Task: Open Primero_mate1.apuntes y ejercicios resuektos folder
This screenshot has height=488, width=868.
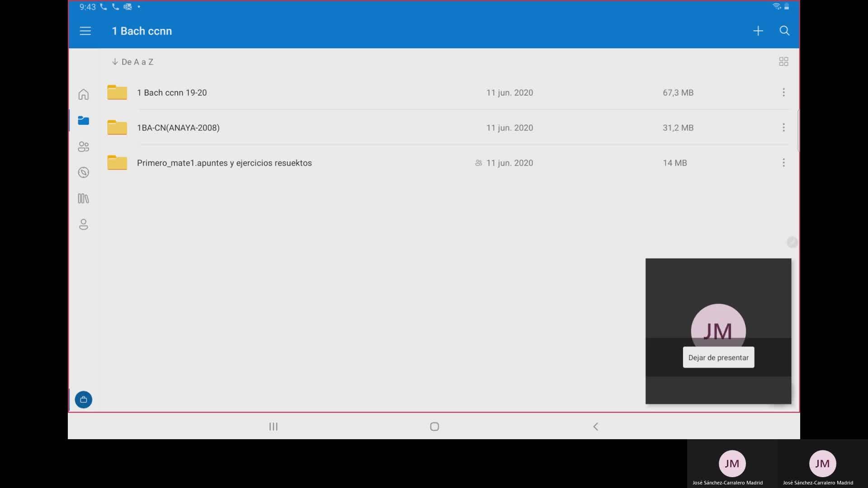Action: coord(224,163)
